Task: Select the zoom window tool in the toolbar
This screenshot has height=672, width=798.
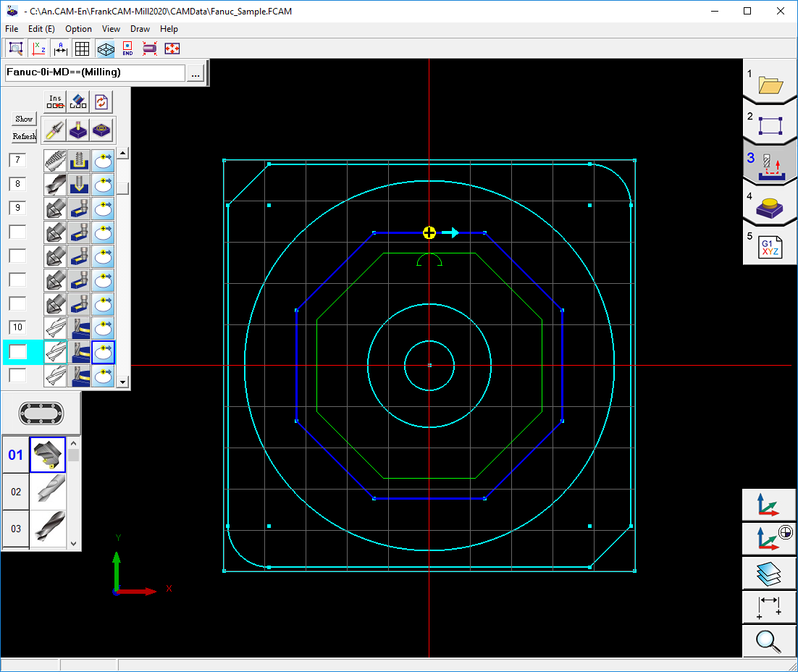Action: [x=16, y=49]
